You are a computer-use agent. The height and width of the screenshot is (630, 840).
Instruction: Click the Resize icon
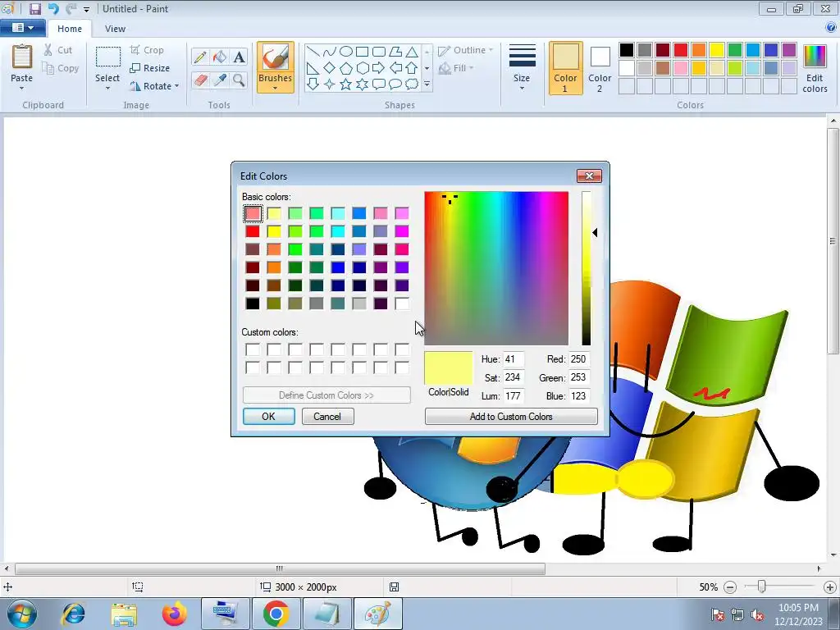coord(135,68)
